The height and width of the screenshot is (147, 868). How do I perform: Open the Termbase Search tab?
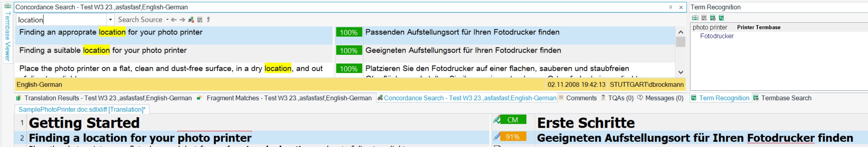click(x=786, y=98)
